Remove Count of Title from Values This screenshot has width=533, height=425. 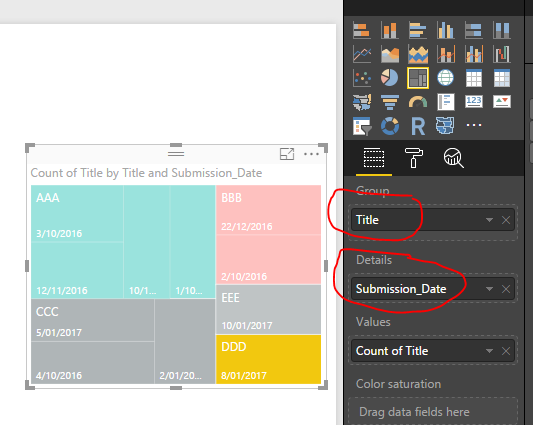506,351
